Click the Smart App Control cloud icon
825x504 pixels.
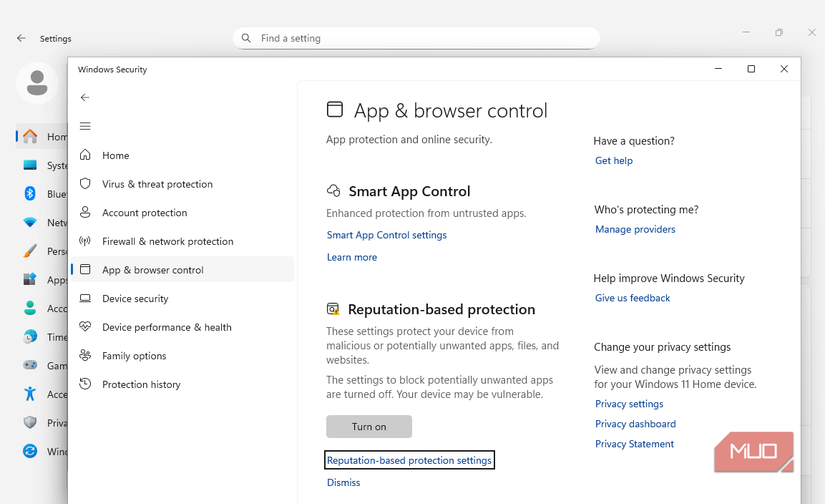(x=334, y=190)
